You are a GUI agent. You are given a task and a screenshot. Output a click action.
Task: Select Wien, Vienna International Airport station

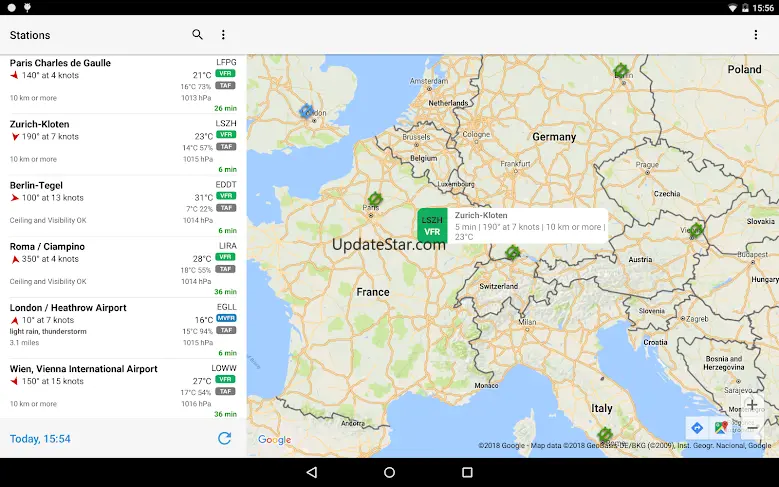[123, 389]
